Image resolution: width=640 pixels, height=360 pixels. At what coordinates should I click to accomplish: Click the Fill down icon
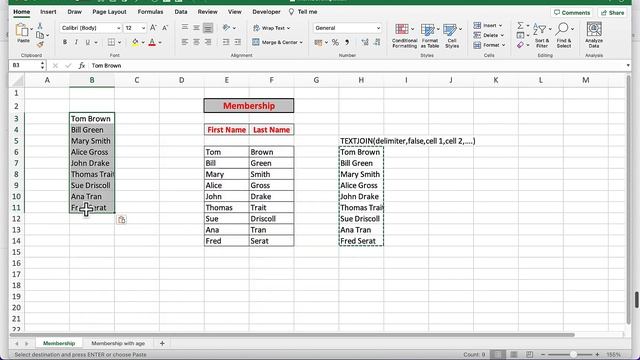[x=520, y=36]
